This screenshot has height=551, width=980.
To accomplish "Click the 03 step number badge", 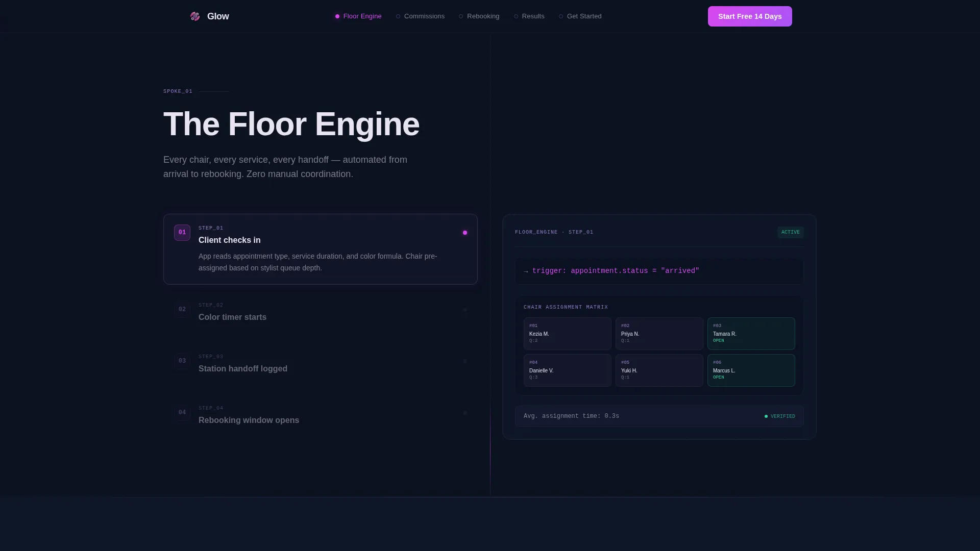I will coord(182,361).
